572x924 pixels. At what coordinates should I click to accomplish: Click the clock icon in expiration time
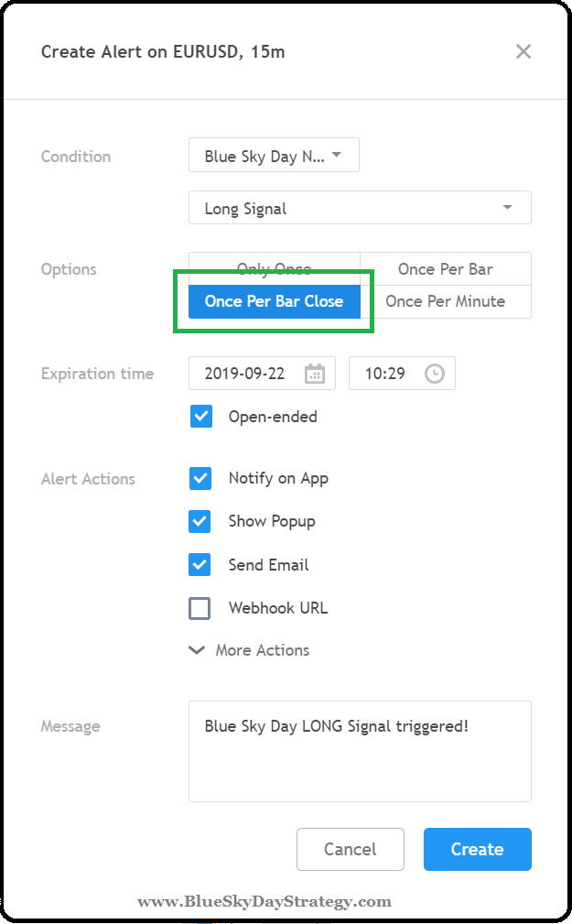click(x=434, y=374)
